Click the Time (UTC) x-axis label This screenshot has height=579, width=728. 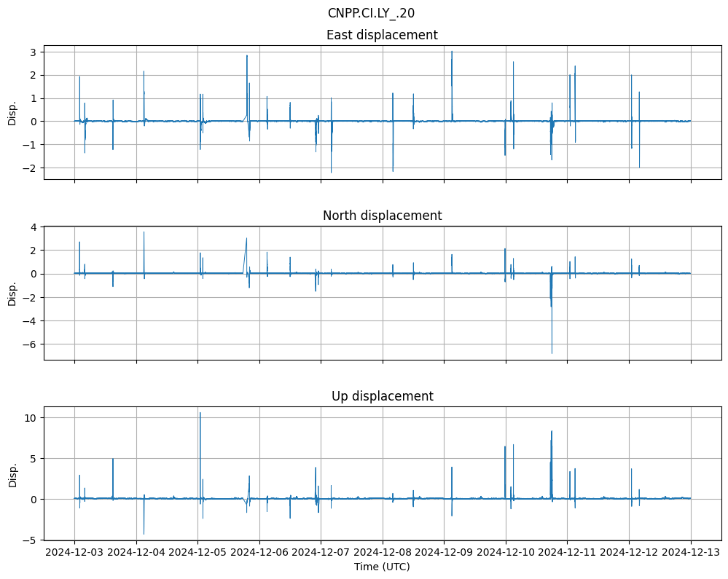coord(382,567)
